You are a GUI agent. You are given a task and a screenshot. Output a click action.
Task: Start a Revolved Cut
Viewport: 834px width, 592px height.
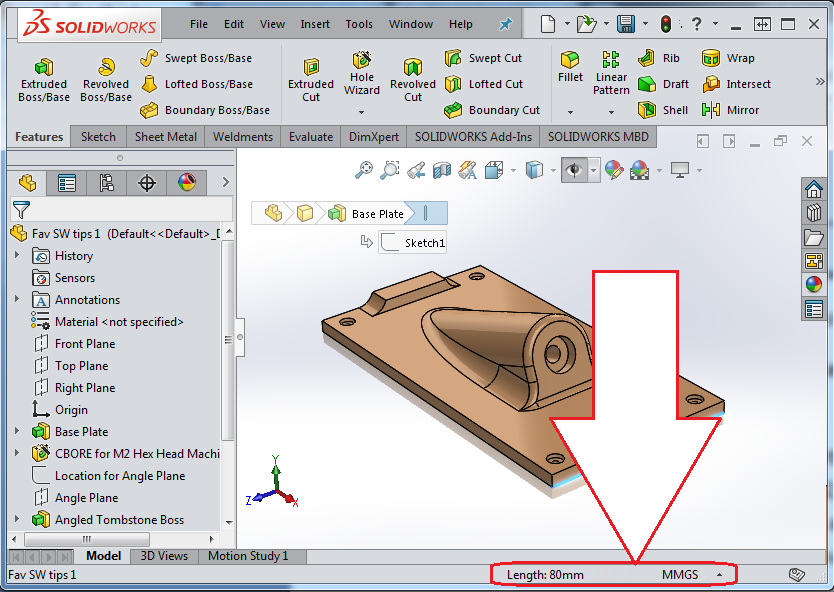tap(413, 80)
